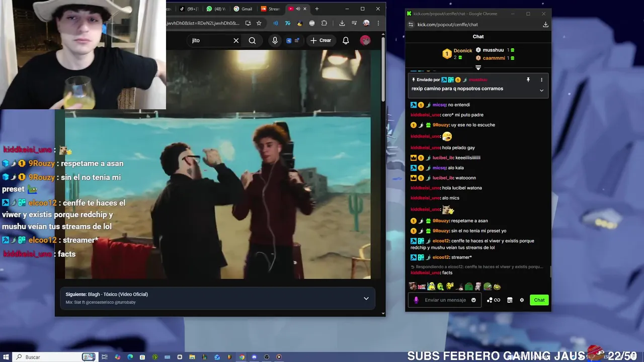This screenshot has width=644, height=362.
Task: Mute the YouTube tab via speaker icon
Action: coord(298,9)
